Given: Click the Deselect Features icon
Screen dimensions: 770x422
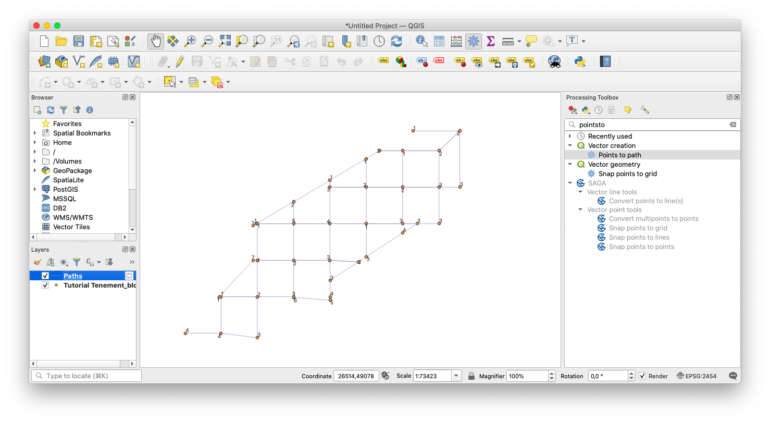Looking at the screenshot, I should point(217,82).
